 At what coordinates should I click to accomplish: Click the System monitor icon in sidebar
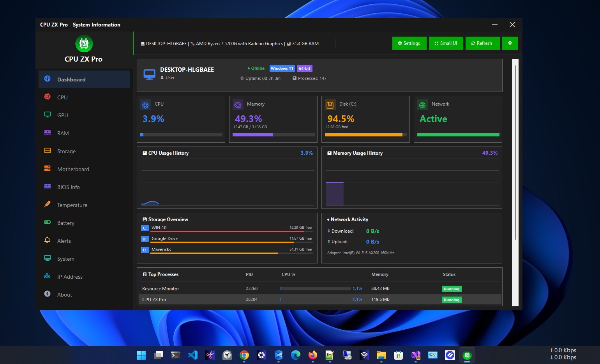(48, 258)
